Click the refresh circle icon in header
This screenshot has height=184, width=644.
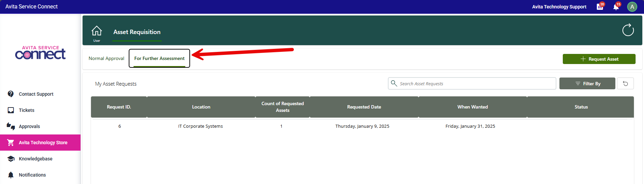click(628, 30)
